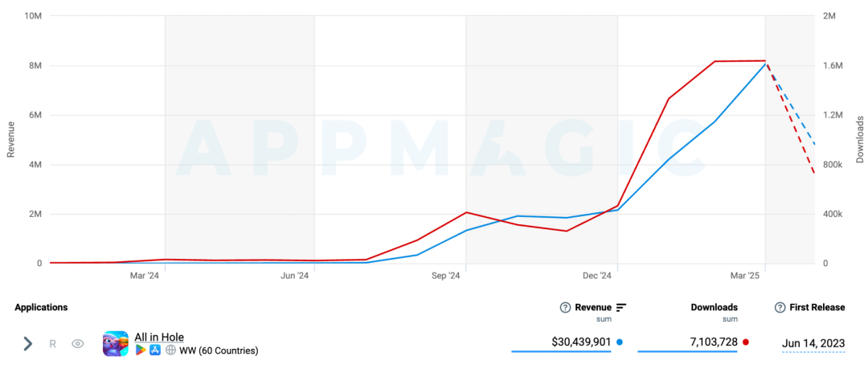
Task: Click the Google Play store icon
Action: [141, 350]
